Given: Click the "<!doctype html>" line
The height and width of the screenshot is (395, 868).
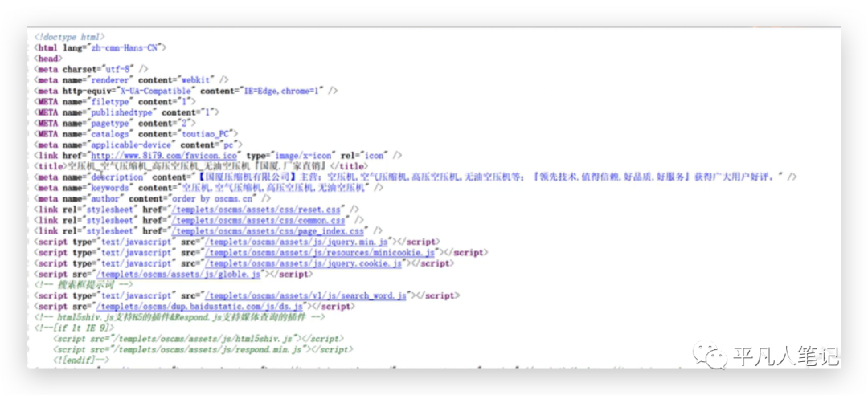Looking at the screenshot, I should point(69,37).
